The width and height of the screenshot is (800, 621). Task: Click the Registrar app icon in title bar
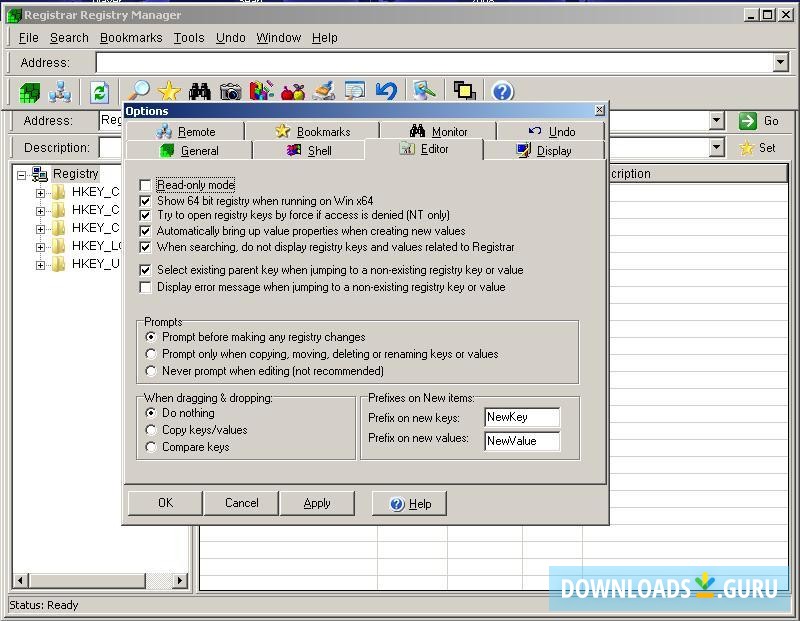click(x=14, y=15)
